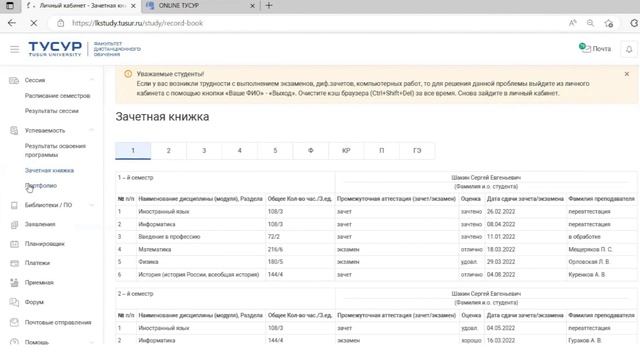
Task: Click the Форум chat icon
Action: coord(14,302)
